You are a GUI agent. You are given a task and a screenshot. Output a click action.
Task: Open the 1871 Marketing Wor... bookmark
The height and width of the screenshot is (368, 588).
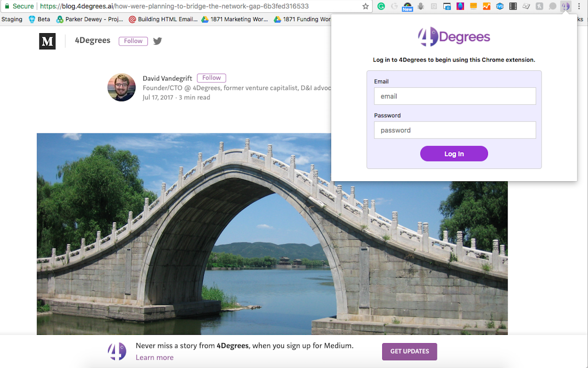[236, 19]
